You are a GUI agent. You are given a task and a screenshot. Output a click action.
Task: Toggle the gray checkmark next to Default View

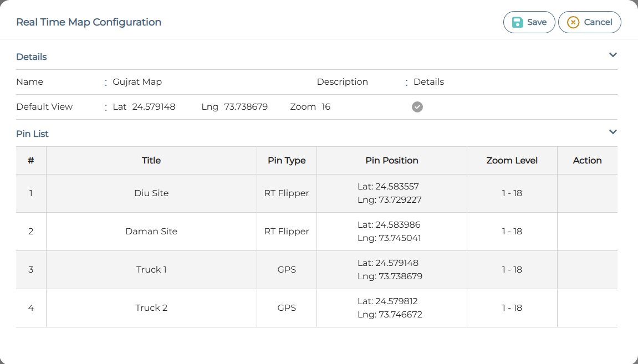(417, 106)
